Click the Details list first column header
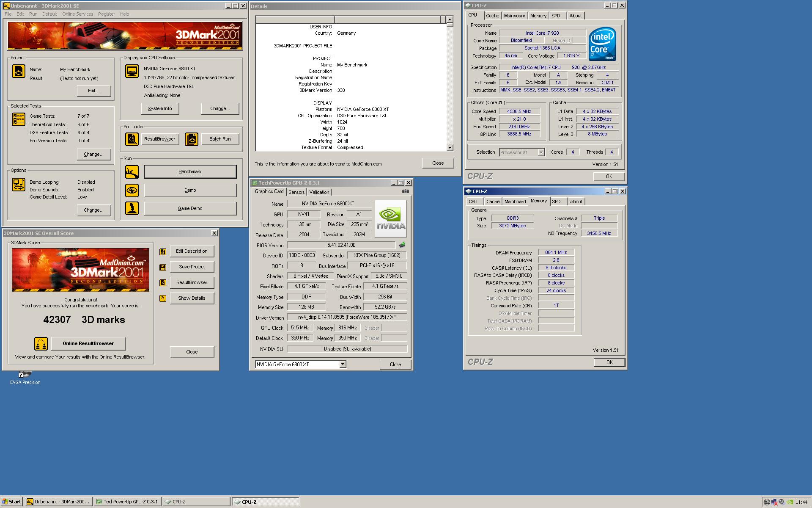 point(295,19)
